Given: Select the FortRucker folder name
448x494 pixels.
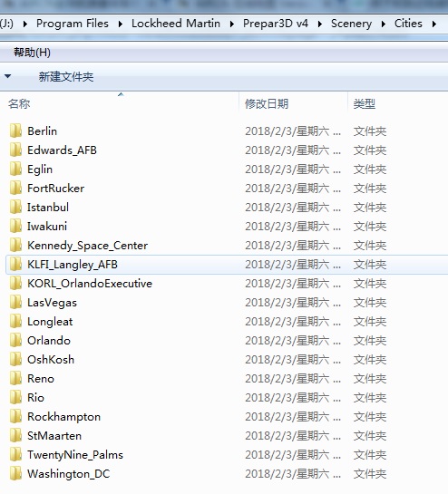Looking at the screenshot, I should [x=56, y=189].
